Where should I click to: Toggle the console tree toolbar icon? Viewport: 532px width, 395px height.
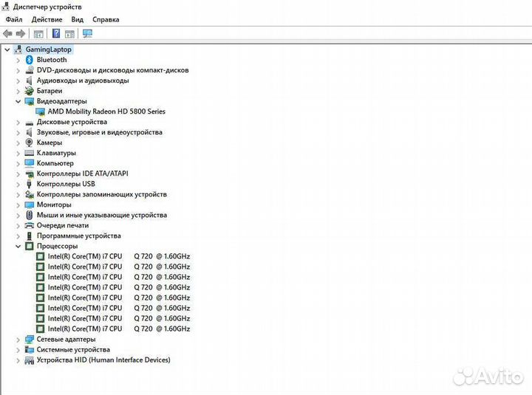point(38,33)
